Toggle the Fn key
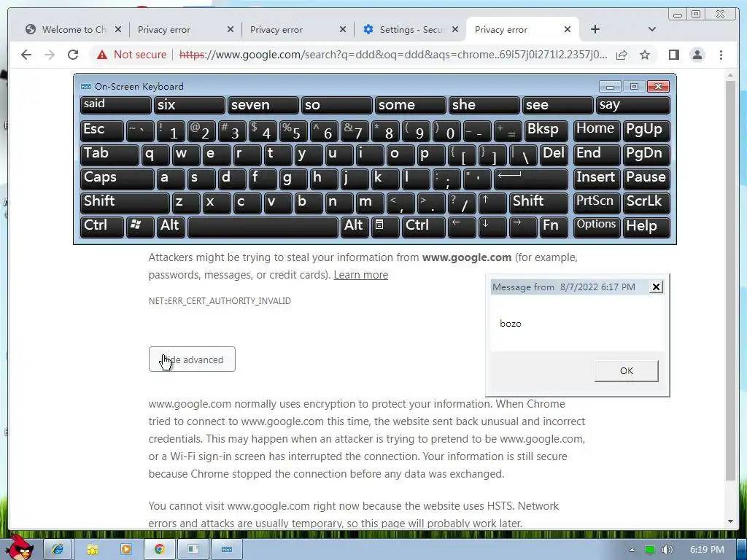 [x=554, y=227]
